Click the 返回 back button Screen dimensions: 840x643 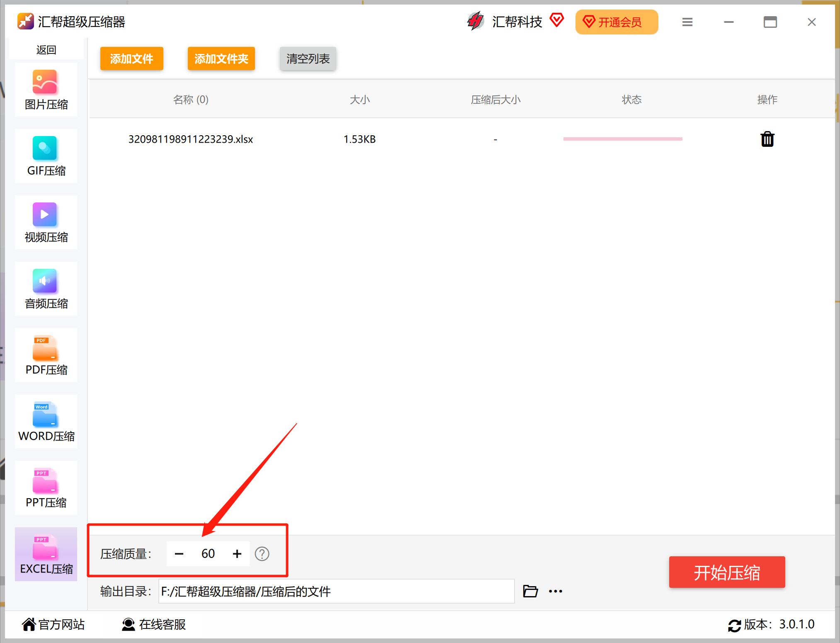pyautogui.click(x=46, y=49)
